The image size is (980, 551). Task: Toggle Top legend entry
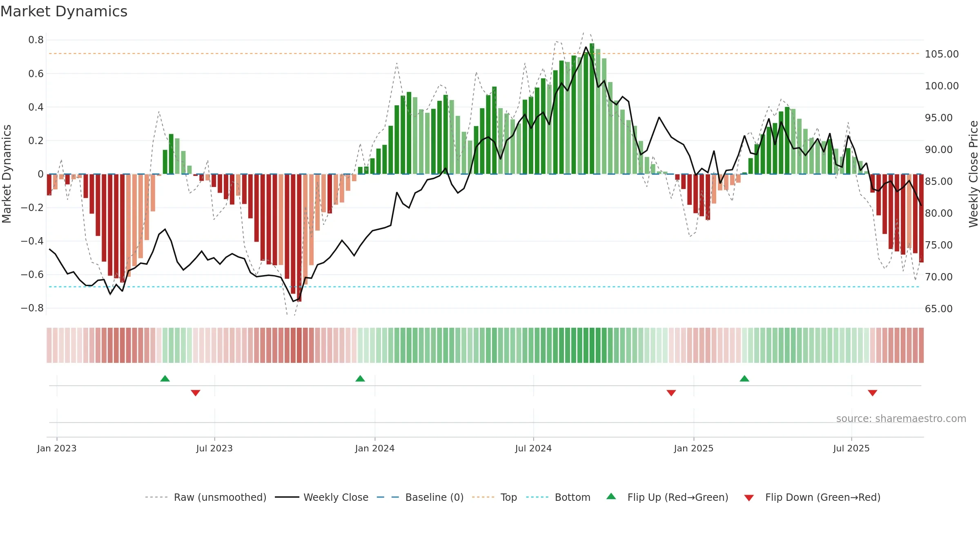pyautogui.click(x=494, y=497)
